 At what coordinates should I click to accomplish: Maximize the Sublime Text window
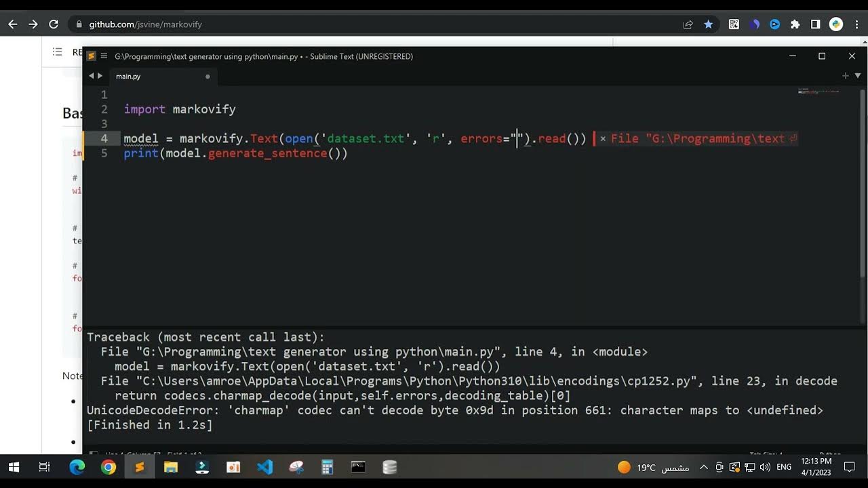[822, 56]
